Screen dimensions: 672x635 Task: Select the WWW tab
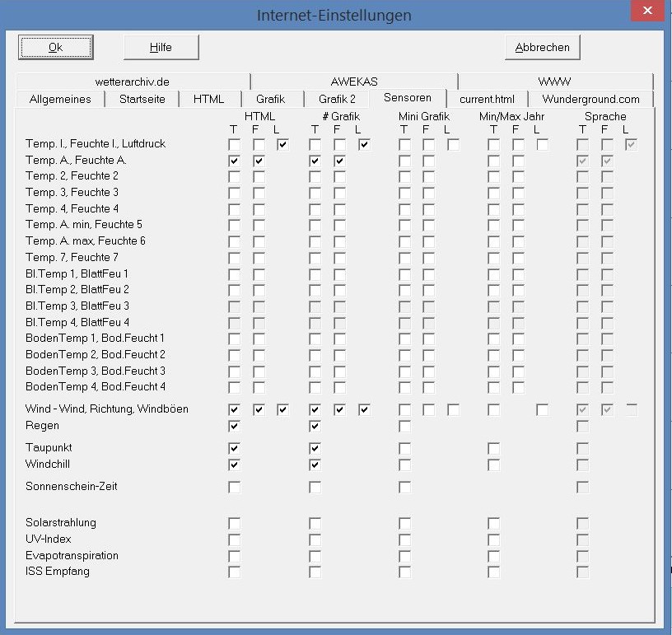[x=554, y=82]
